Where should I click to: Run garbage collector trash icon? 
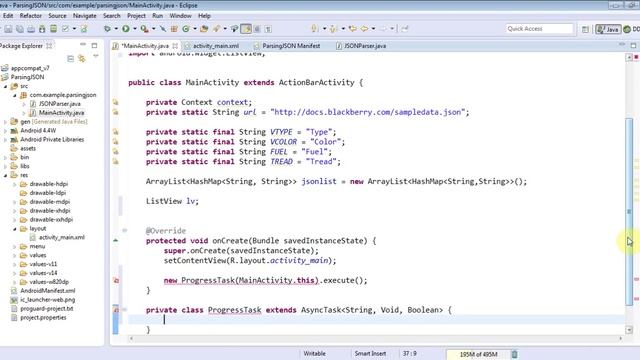click(x=514, y=354)
